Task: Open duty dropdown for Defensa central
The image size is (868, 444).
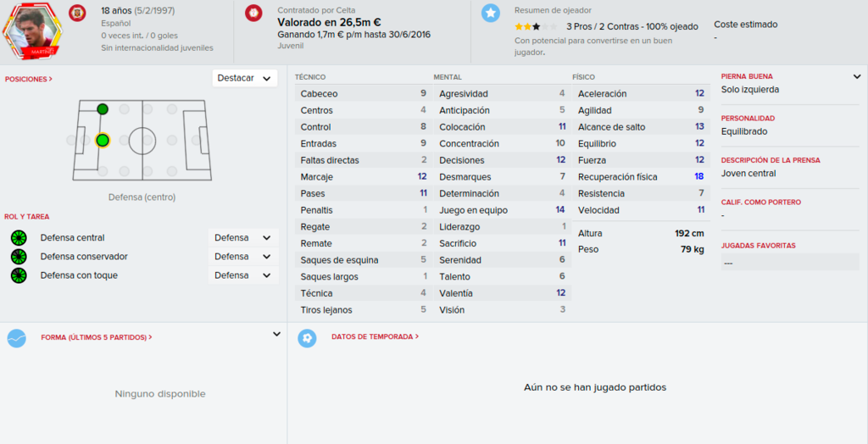Action: click(x=243, y=238)
